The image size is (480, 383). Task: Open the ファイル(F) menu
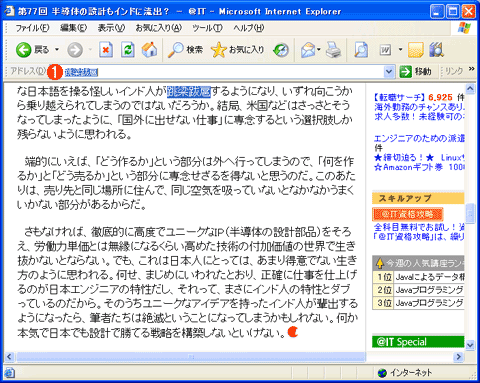(x=32, y=28)
